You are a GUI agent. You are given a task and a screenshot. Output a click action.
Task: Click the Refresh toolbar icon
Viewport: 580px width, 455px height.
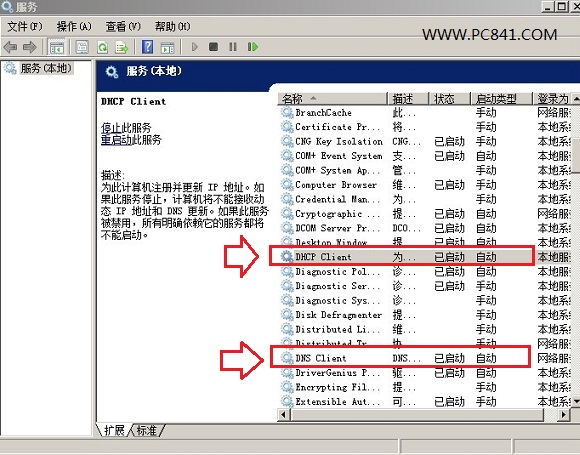pos(102,47)
